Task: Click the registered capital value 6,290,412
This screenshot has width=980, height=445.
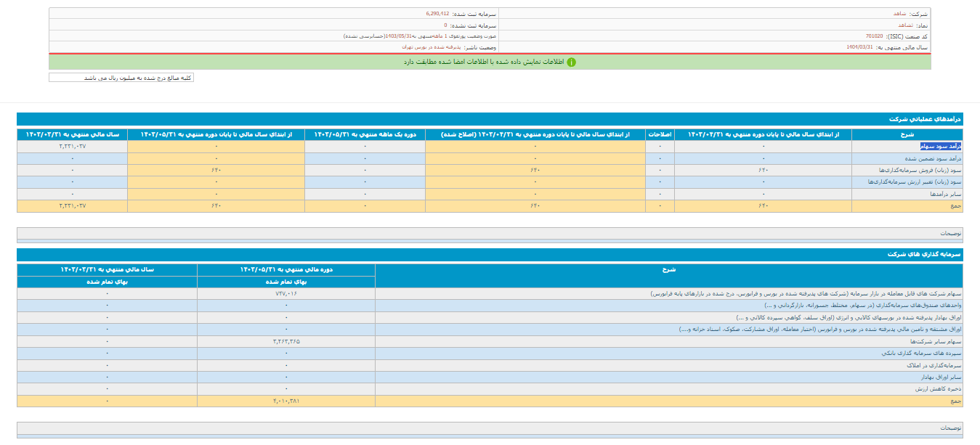Action: (437, 14)
